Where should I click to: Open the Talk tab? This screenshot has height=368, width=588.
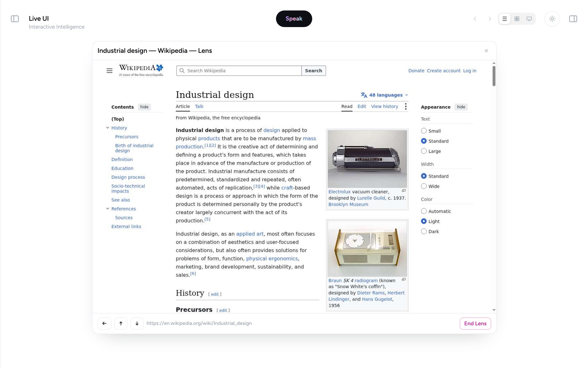pyautogui.click(x=199, y=106)
